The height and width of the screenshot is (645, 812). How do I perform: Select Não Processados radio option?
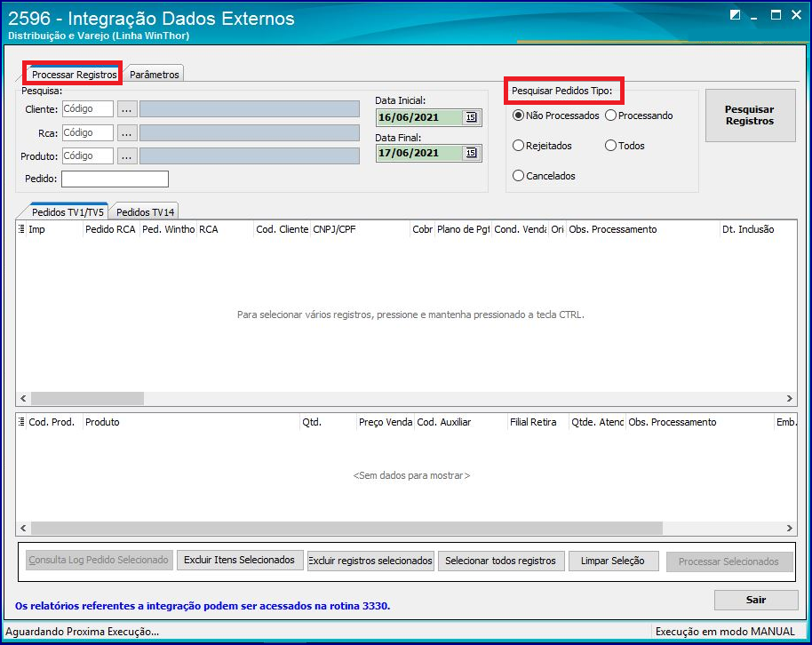click(x=555, y=115)
